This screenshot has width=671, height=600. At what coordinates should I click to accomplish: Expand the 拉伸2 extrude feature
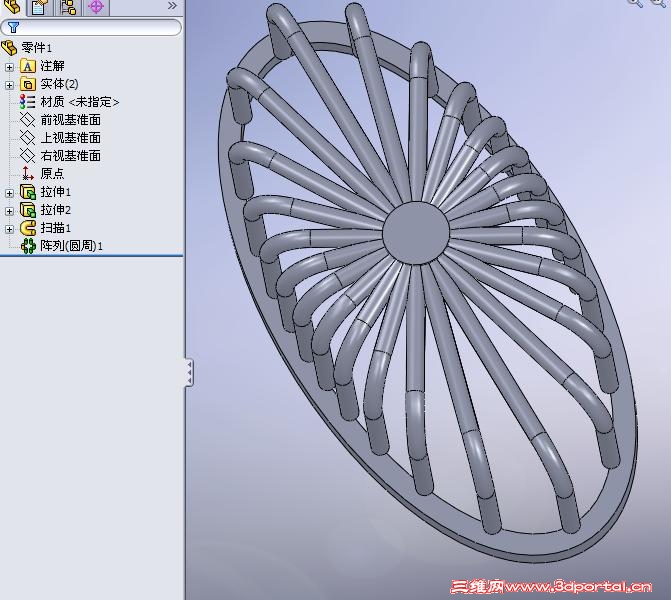click(9, 211)
